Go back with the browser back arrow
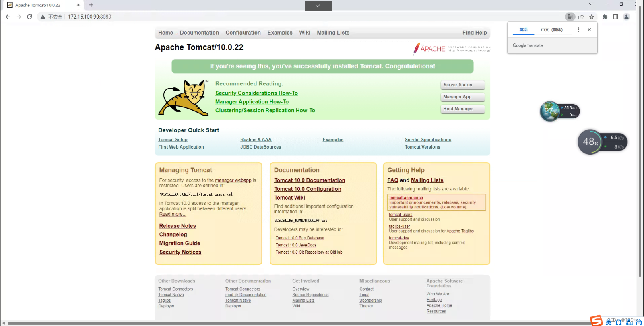This screenshot has width=644, height=326. (x=8, y=17)
